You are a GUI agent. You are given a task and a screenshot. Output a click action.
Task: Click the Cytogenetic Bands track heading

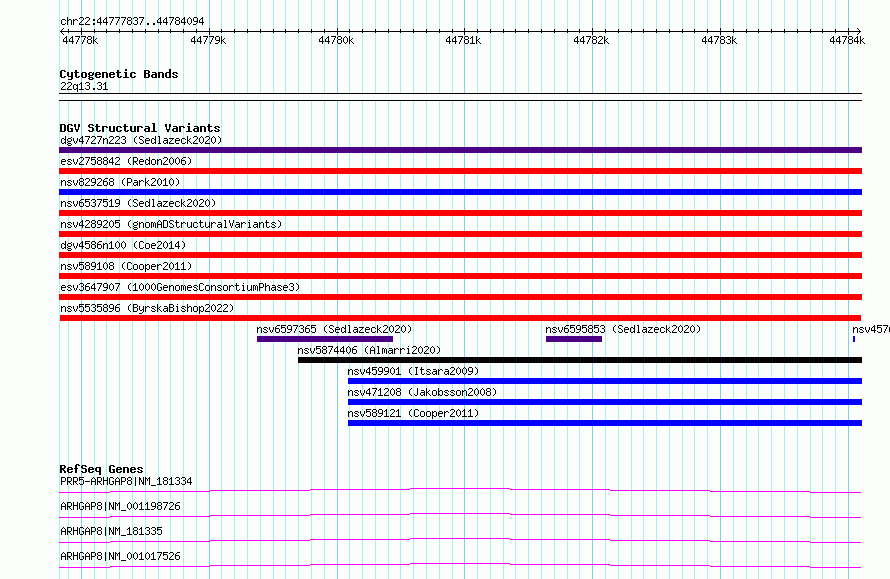pyautogui.click(x=119, y=74)
